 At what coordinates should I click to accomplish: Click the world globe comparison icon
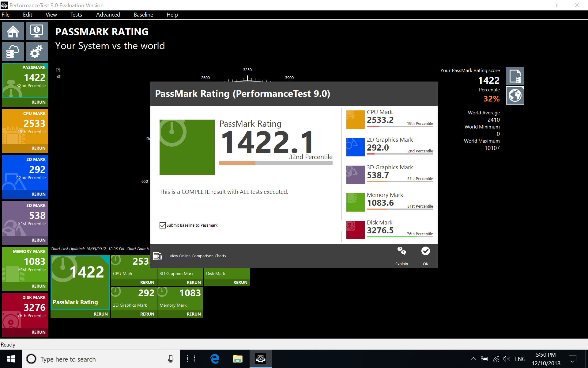515,95
